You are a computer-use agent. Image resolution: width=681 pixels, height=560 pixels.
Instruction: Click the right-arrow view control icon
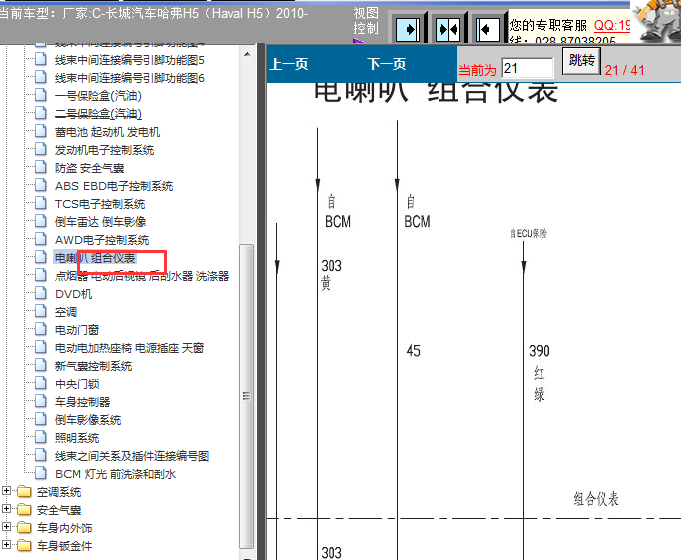pyautogui.click(x=407, y=30)
